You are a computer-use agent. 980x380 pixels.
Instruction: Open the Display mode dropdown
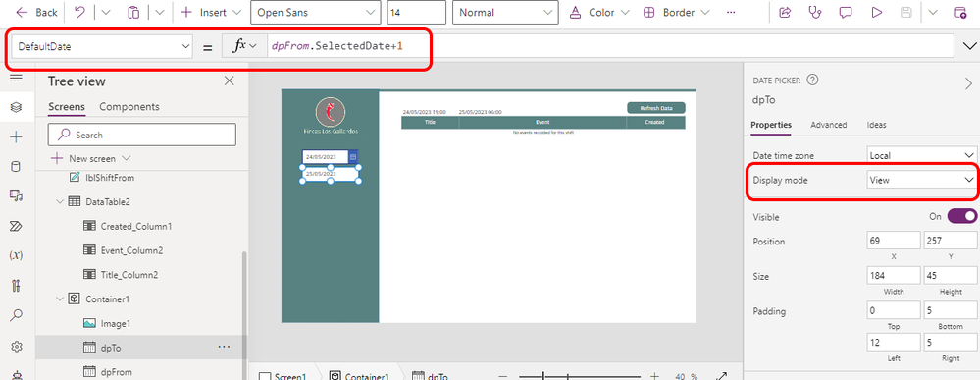(922, 180)
